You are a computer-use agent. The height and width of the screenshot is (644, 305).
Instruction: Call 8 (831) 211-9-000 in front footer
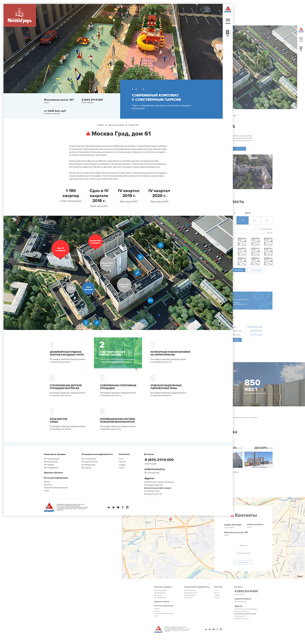(159, 460)
